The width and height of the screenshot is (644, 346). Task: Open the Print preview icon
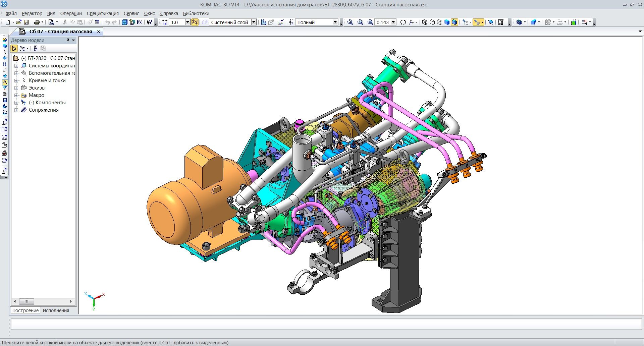pyautogui.click(x=51, y=22)
